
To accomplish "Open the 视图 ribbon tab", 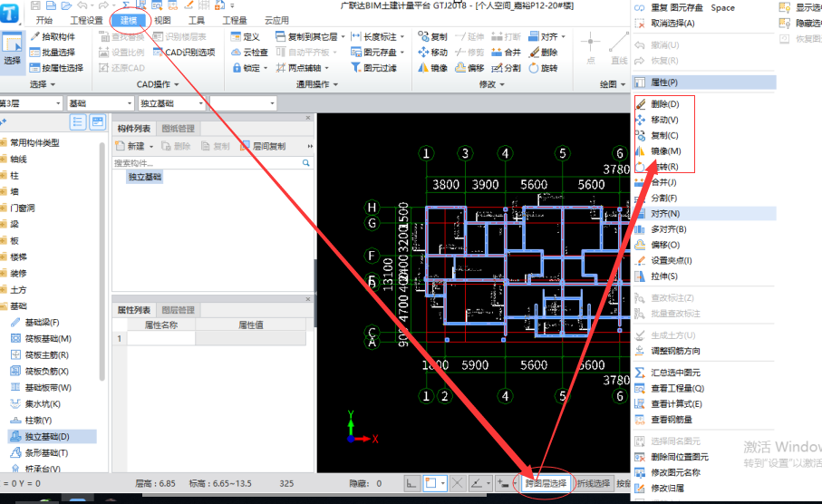I will pos(162,21).
